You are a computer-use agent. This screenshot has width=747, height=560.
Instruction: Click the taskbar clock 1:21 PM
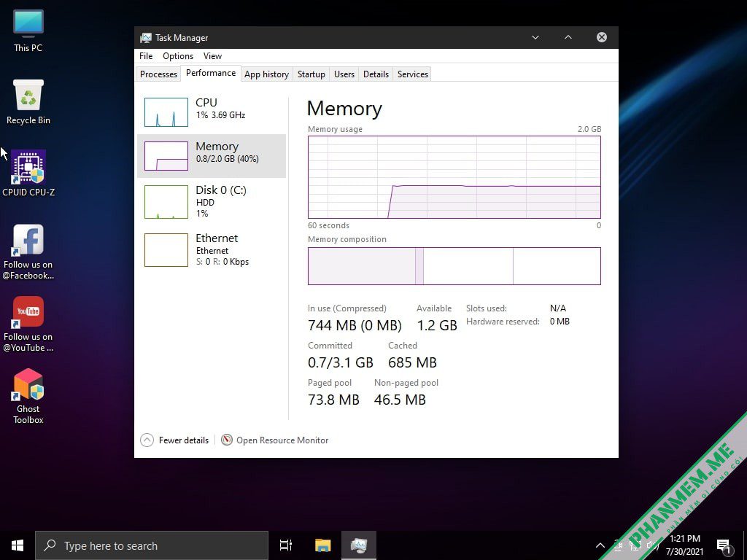tap(684, 545)
